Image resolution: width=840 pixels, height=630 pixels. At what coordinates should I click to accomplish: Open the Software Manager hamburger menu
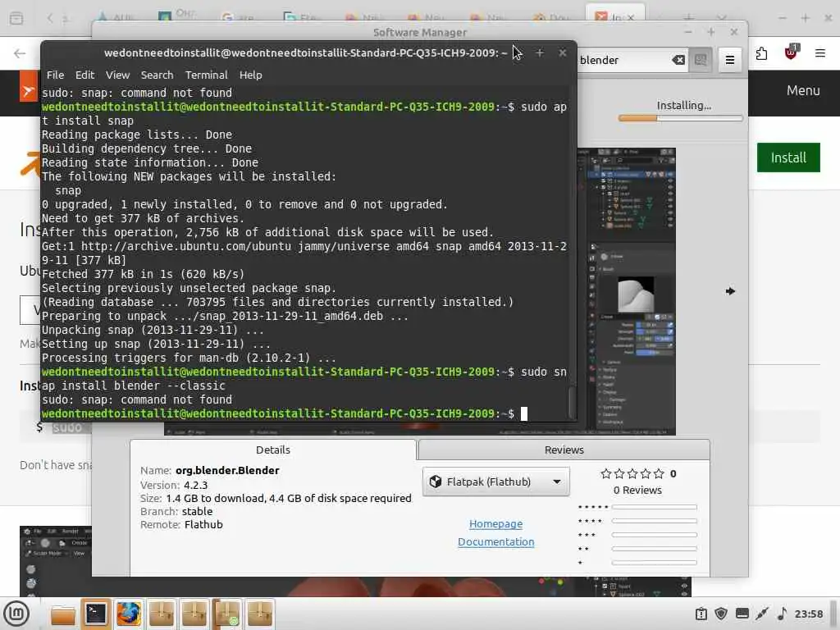[729, 60]
